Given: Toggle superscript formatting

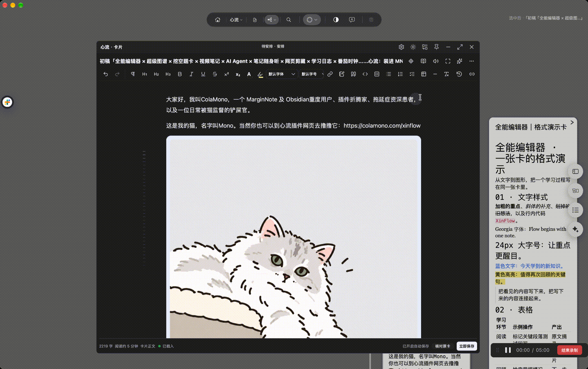Looking at the screenshot, I should pos(226,74).
